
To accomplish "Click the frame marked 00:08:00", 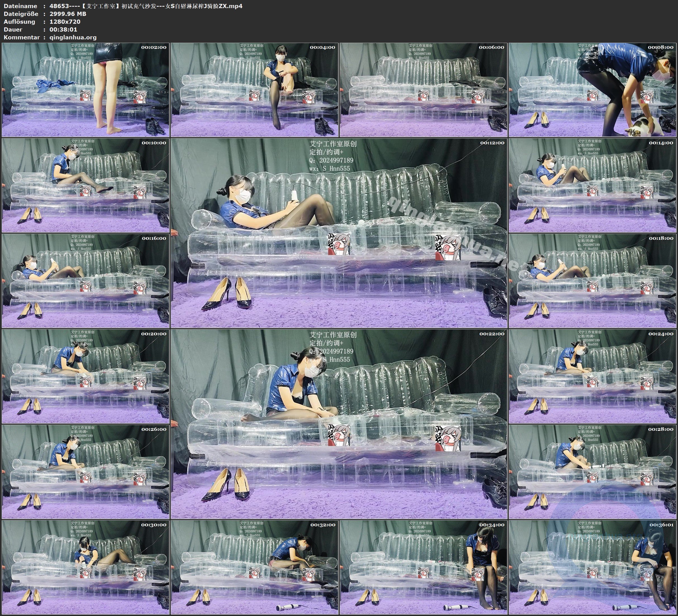I will 592,90.
